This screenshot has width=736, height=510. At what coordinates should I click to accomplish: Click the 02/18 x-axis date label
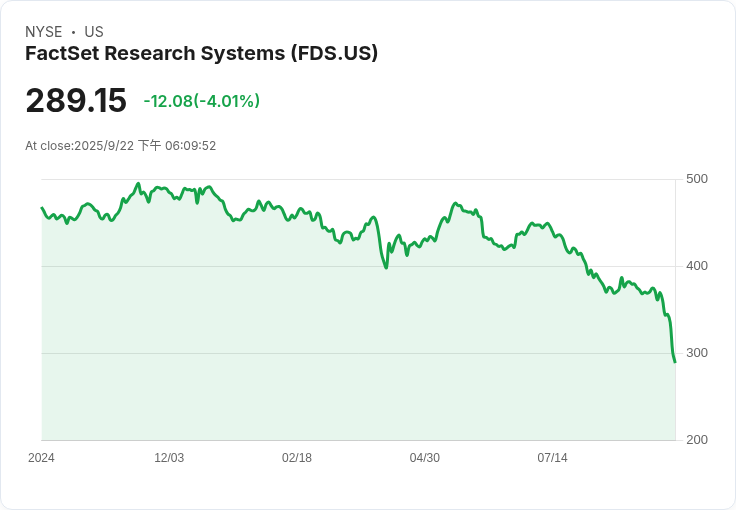click(x=297, y=458)
